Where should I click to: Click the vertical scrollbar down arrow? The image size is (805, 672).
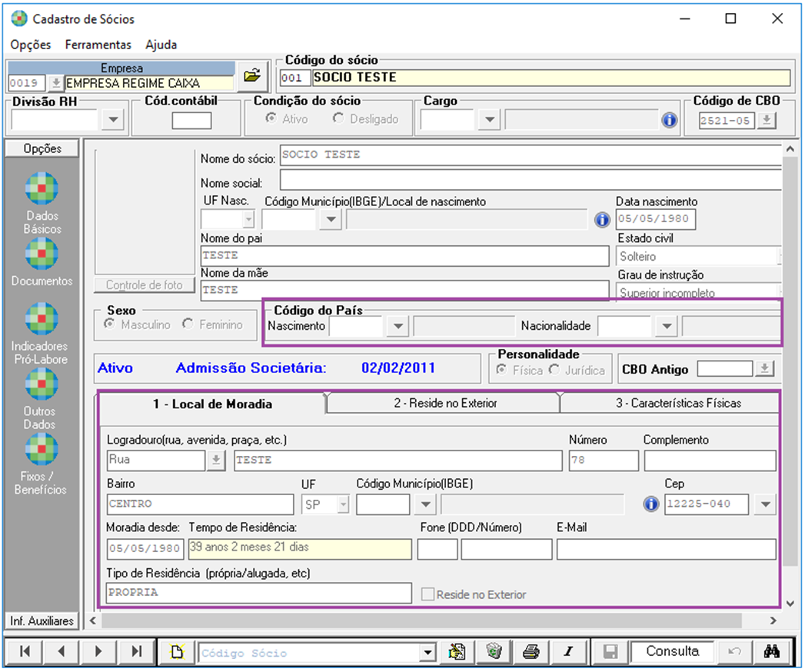(x=790, y=604)
